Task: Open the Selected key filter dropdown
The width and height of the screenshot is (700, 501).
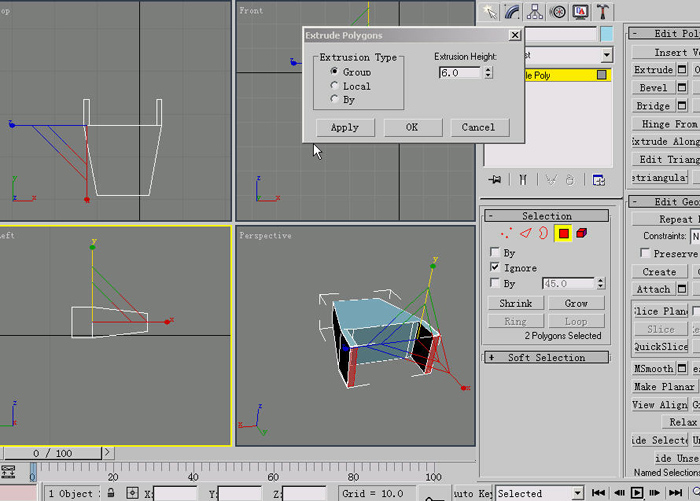Action: click(578, 493)
